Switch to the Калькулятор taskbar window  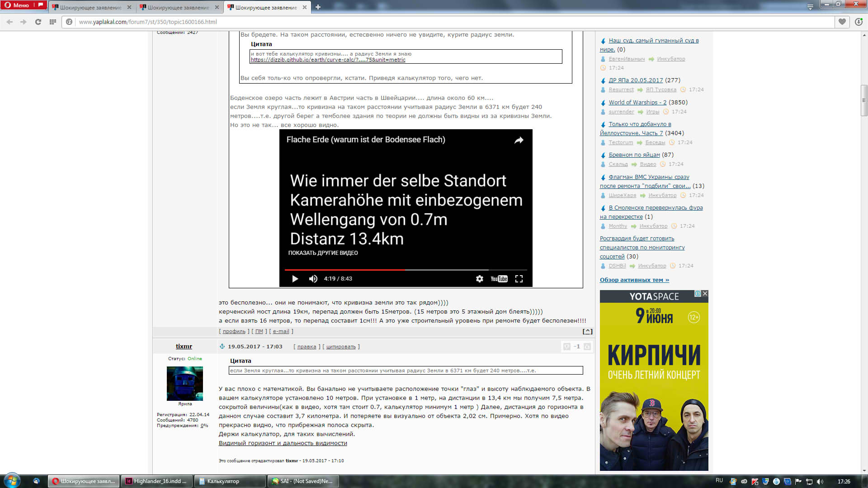[x=230, y=481]
